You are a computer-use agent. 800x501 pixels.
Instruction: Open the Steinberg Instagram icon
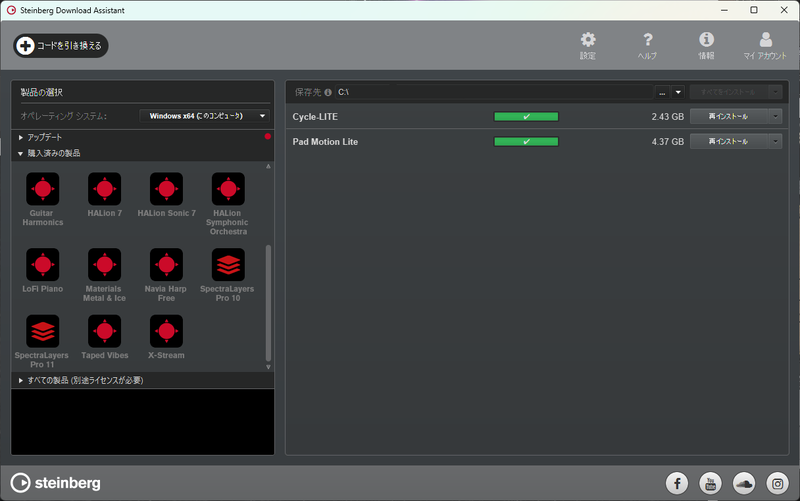click(777, 483)
